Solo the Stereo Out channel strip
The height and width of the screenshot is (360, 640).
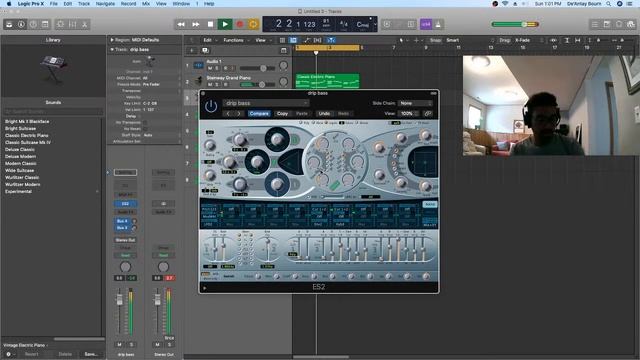pos(169,344)
